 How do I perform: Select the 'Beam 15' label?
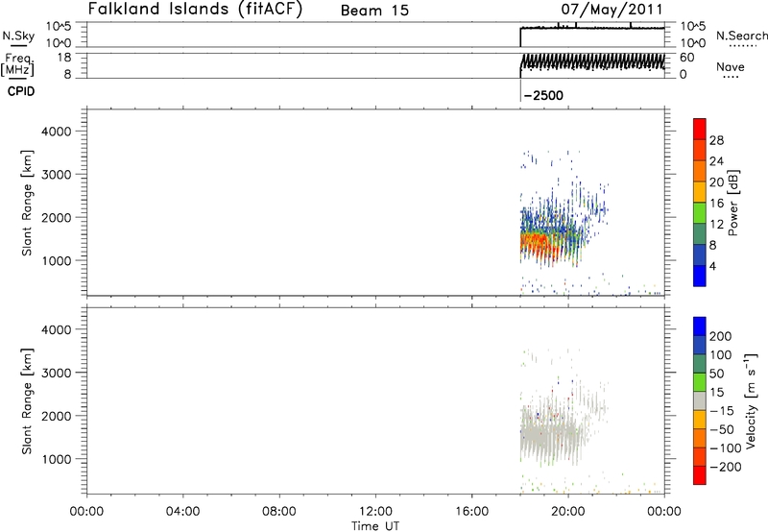tap(374, 11)
